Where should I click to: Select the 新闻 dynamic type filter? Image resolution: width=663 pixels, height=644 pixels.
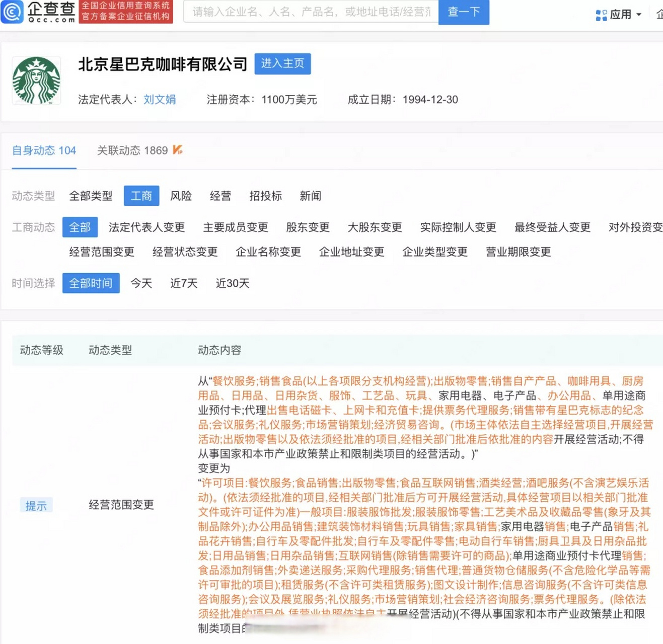pyautogui.click(x=310, y=196)
